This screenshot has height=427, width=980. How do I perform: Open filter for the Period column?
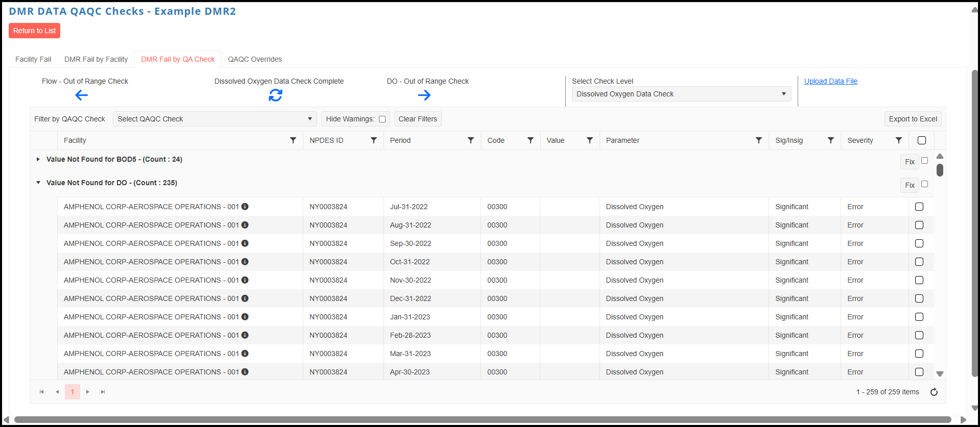click(471, 140)
